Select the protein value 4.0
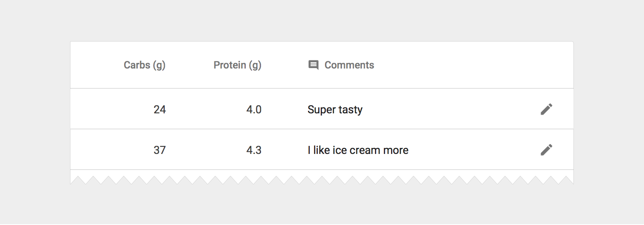 (254, 110)
